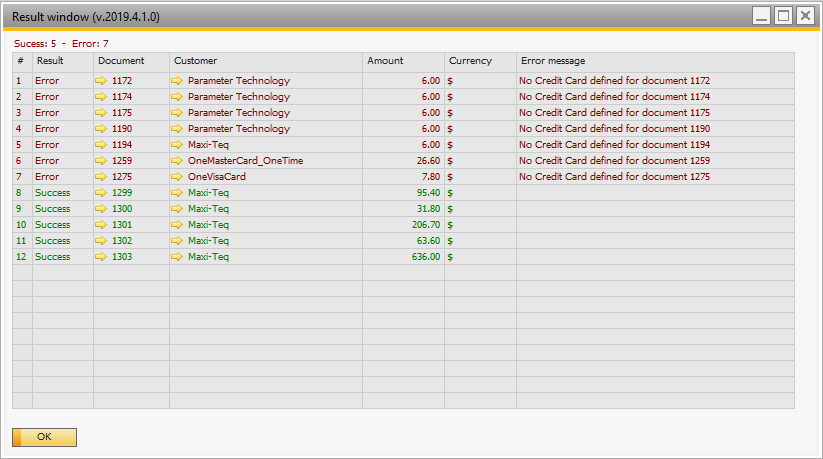Viewport: 823px width, 459px height.
Task: Minimize the Result window
Action: click(x=761, y=16)
